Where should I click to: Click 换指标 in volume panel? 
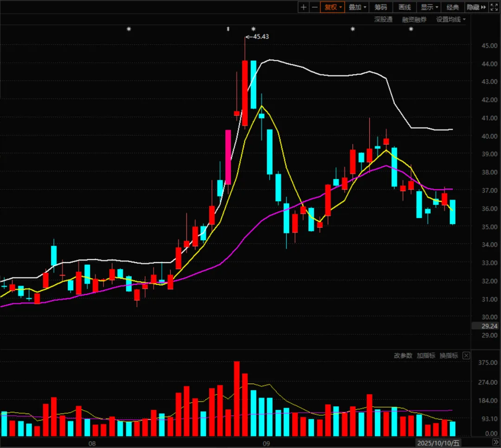tap(449, 356)
